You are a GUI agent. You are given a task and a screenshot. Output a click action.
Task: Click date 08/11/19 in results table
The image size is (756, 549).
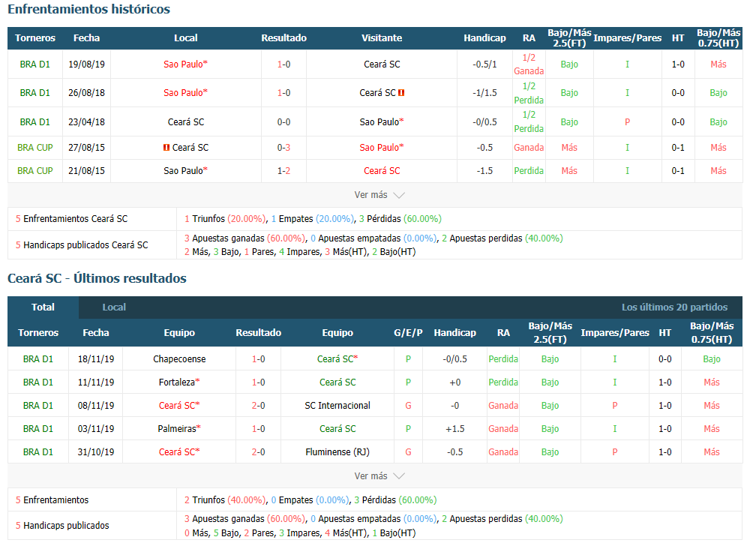pos(96,405)
